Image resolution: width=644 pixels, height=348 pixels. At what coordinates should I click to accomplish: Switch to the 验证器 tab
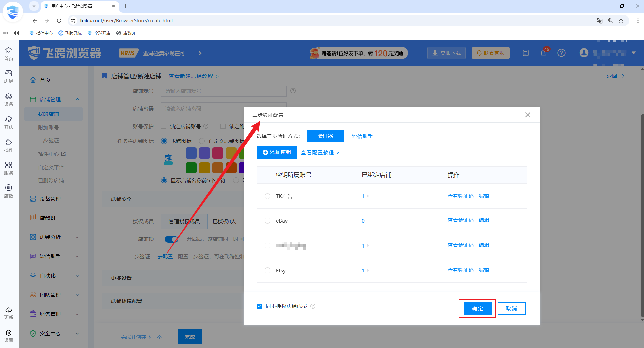(x=325, y=136)
